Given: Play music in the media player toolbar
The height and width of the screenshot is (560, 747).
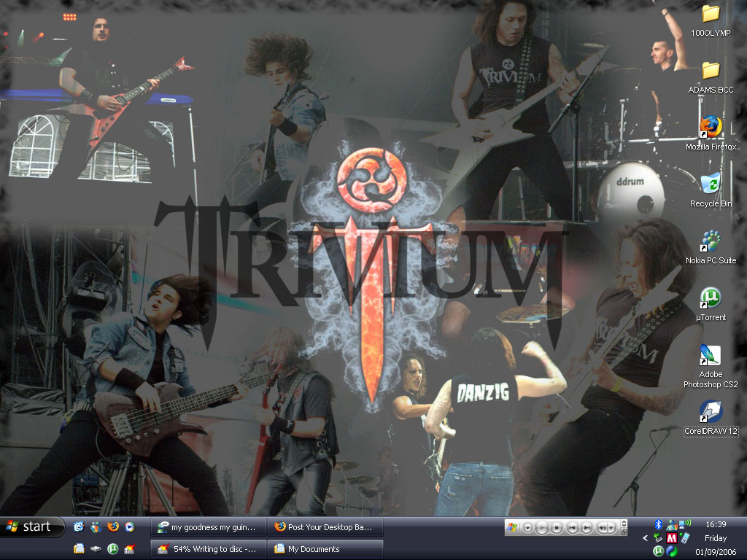Looking at the screenshot, I should 542,528.
